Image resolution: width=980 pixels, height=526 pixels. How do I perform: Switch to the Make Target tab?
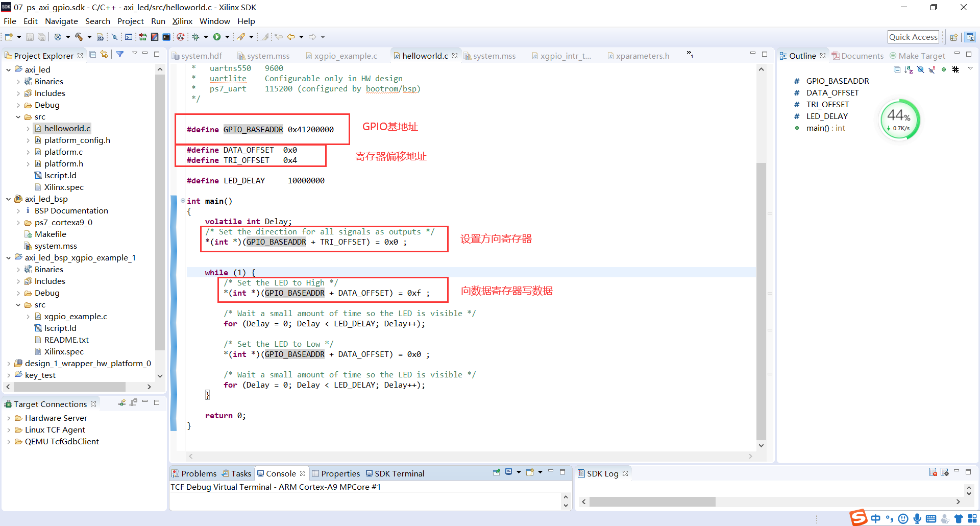tap(917, 56)
